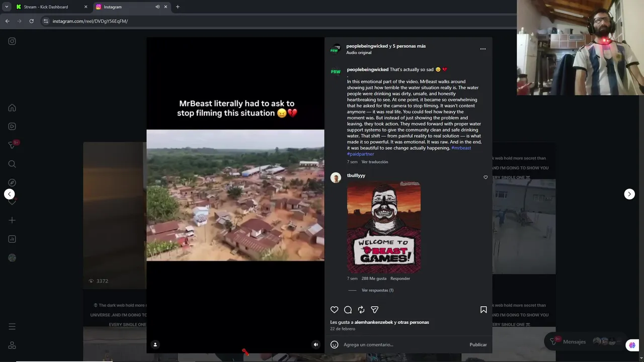Open the profile avatar in sidebar
This screenshot has width=644, height=362.
12,257
